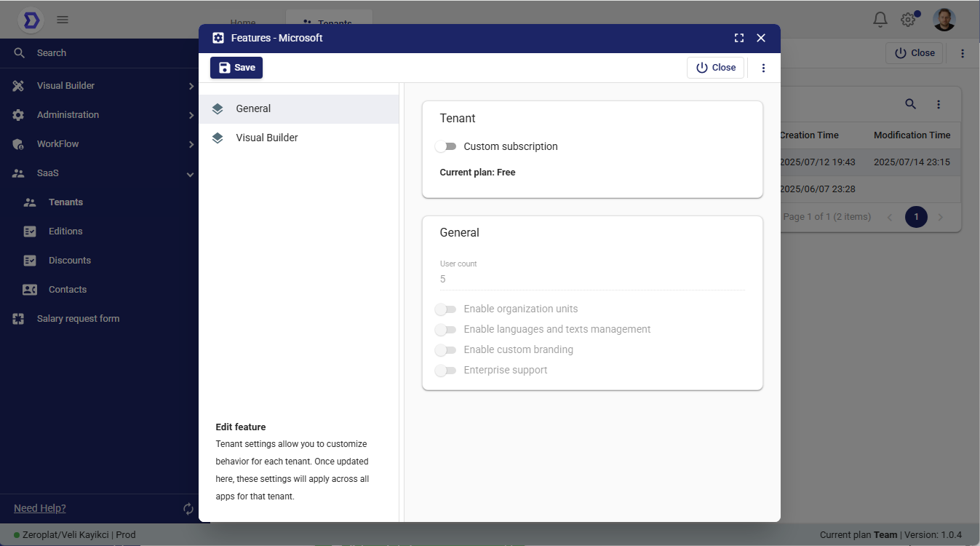Expand the Visual Builder sidebar menu

click(x=102, y=86)
